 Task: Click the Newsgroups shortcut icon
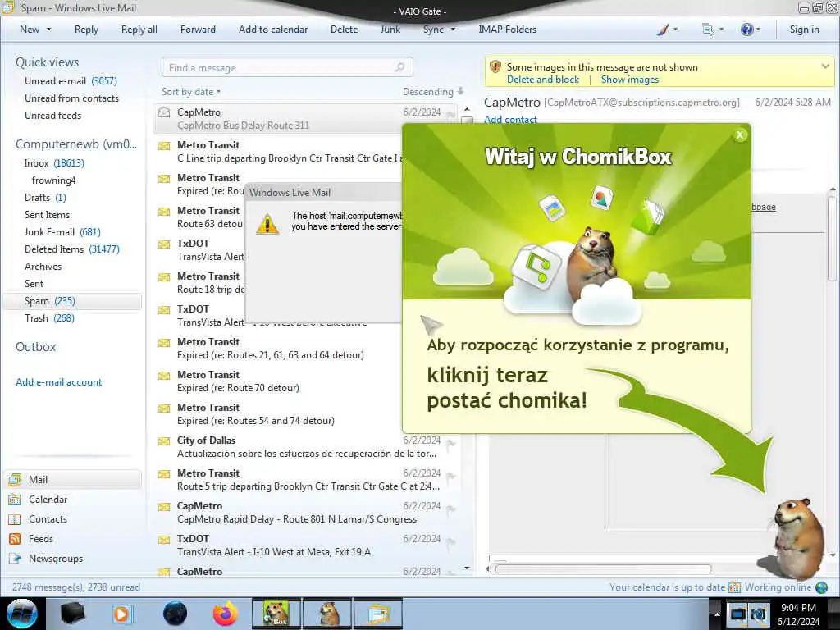coord(15,559)
